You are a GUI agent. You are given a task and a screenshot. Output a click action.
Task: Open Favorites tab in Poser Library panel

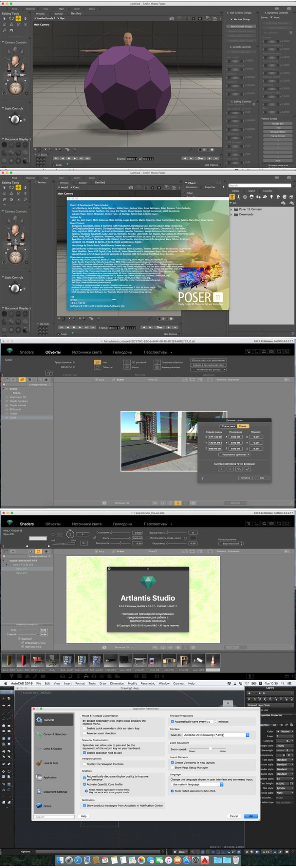coord(268,191)
